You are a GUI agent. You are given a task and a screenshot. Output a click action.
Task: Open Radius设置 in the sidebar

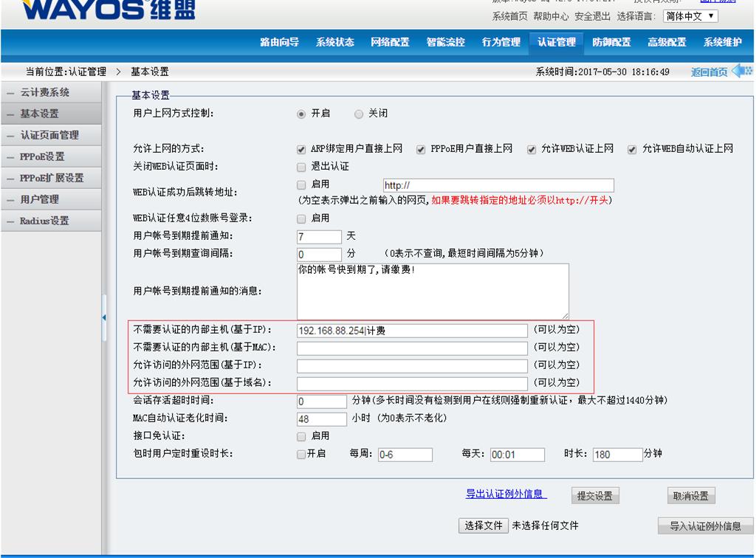click(44, 221)
